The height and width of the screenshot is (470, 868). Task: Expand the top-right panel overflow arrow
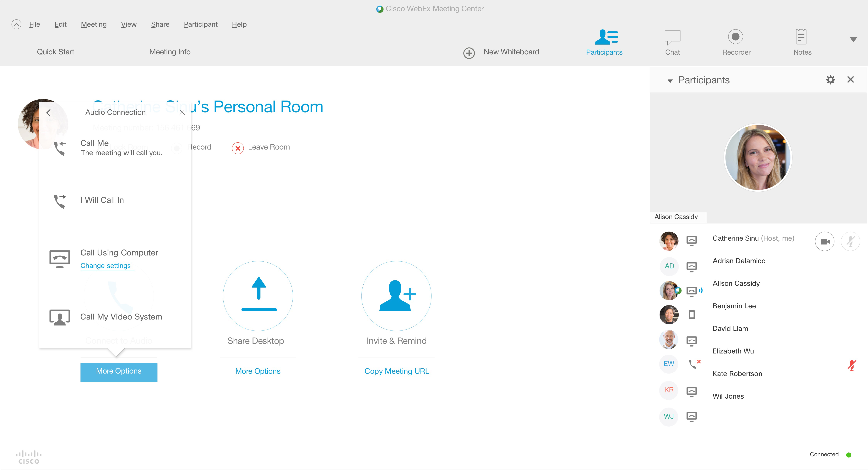(x=854, y=39)
